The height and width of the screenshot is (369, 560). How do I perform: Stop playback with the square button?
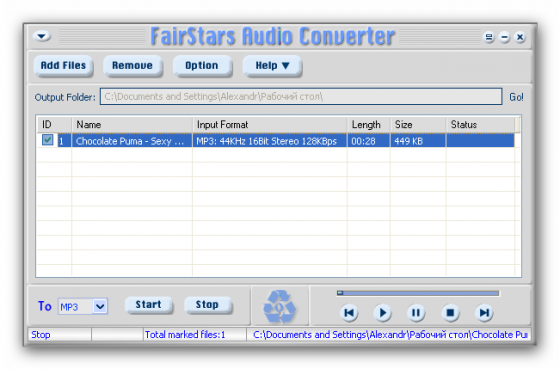tap(450, 313)
